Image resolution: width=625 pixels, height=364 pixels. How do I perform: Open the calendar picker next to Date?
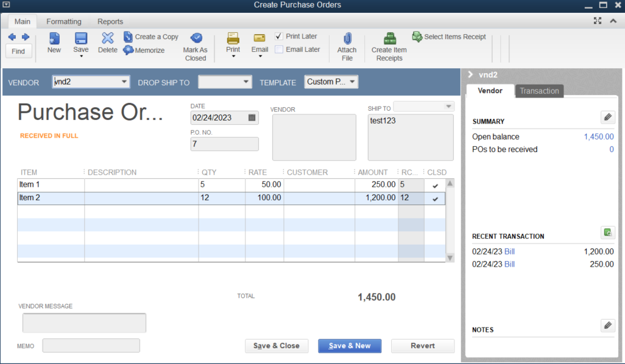tap(252, 117)
